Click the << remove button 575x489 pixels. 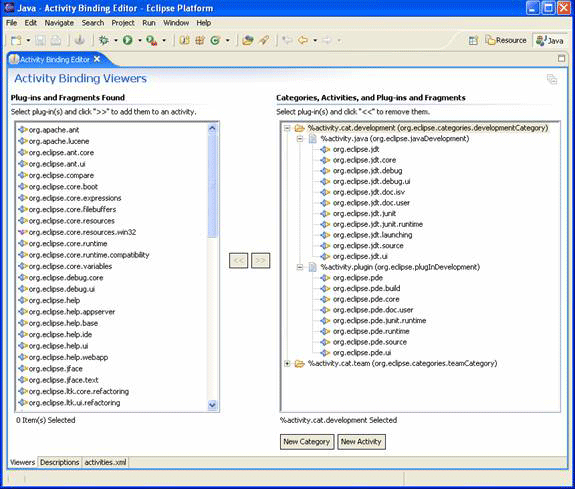click(238, 260)
